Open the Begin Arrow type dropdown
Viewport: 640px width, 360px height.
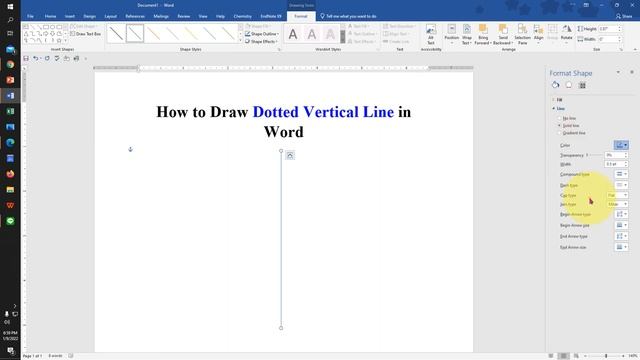tap(621, 214)
